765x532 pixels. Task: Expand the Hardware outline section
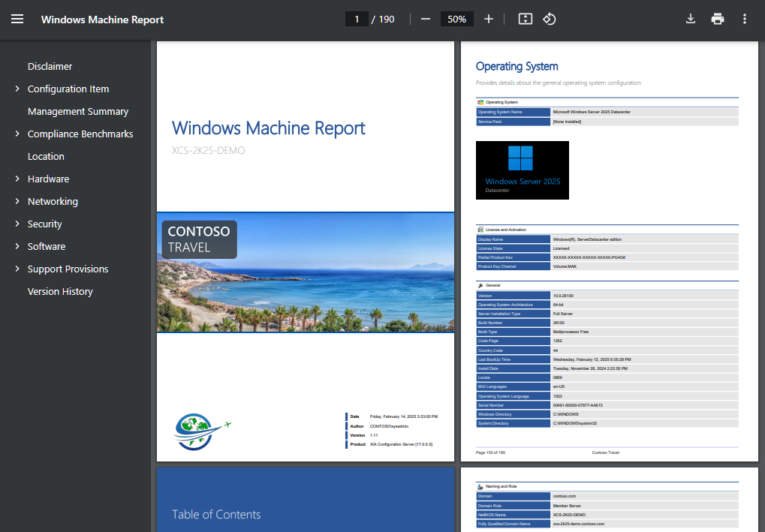17,179
